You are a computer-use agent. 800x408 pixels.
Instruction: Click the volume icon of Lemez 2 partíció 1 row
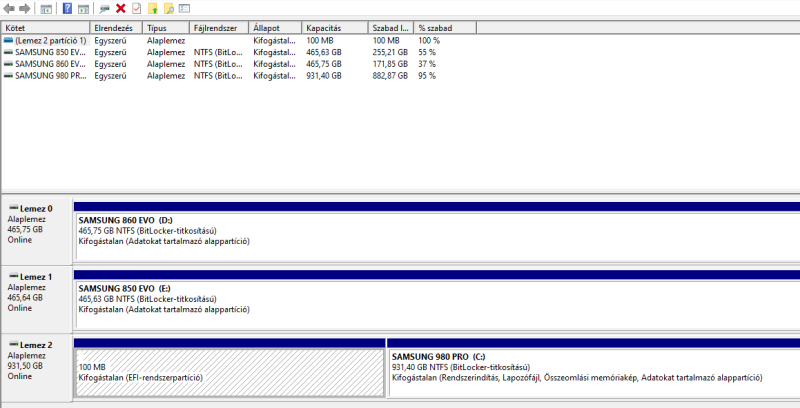[8, 40]
